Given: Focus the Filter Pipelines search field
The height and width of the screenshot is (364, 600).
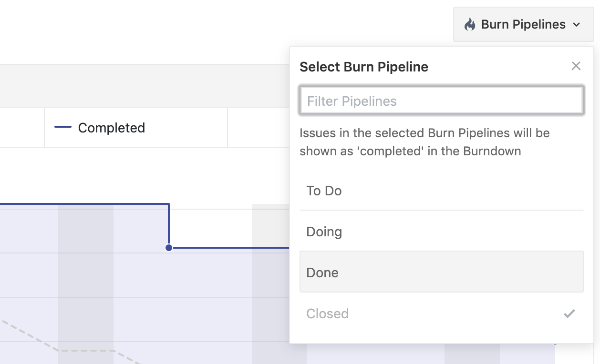Looking at the screenshot, I should (x=441, y=101).
